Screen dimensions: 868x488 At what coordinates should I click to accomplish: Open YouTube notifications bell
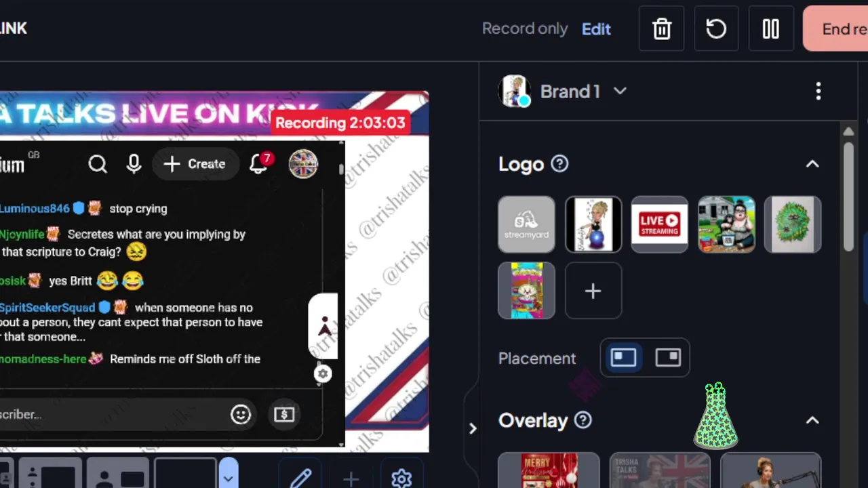258,164
